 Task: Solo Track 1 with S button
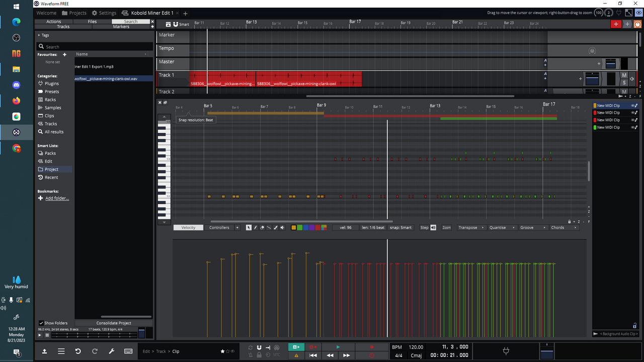(x=624, y=82)
